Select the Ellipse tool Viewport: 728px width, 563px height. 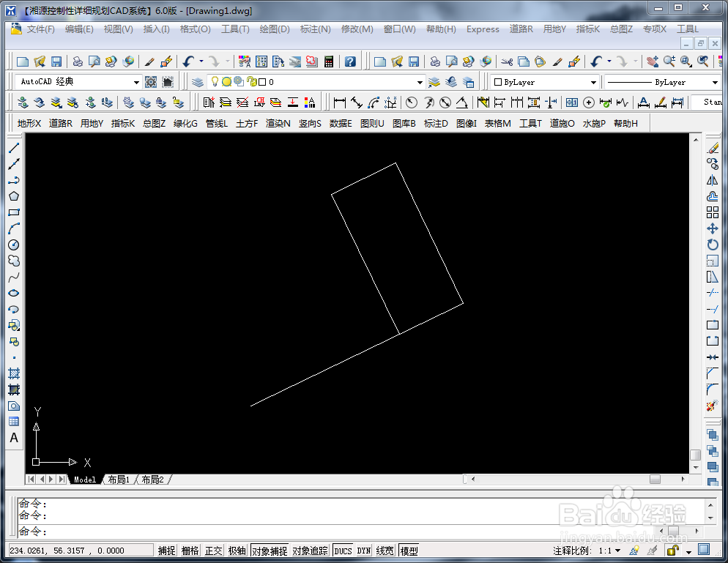click(14, 294)
